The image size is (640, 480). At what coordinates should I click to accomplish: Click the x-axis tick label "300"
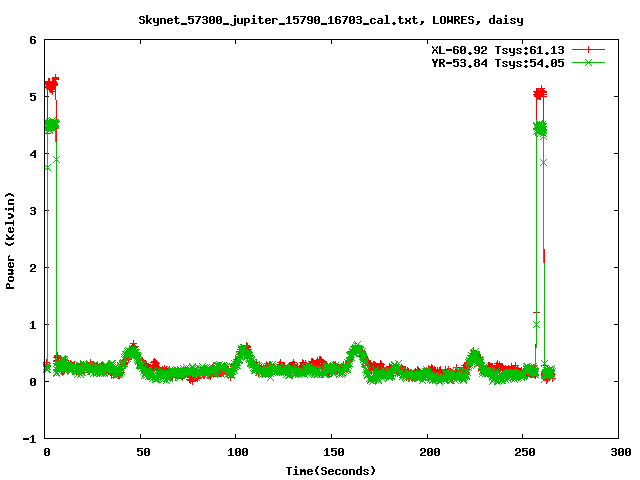pyautogui.click(x=621, y=452)
